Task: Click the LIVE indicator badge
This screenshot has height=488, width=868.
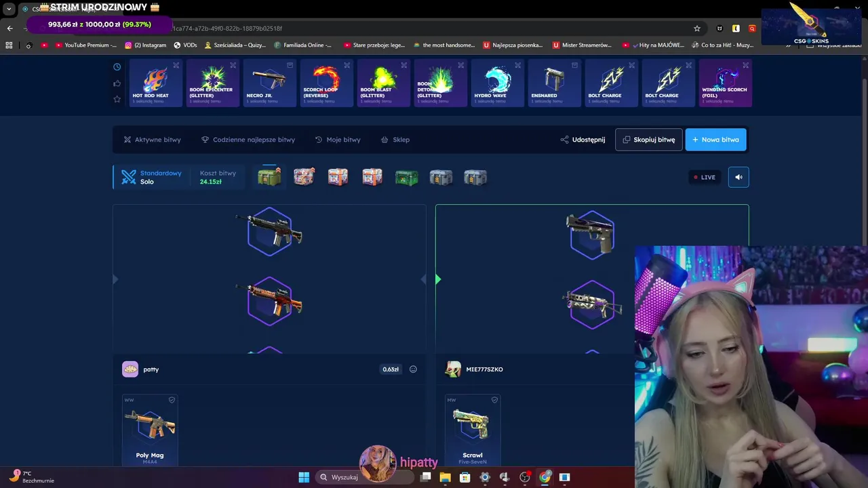Action: pos(705,177)
